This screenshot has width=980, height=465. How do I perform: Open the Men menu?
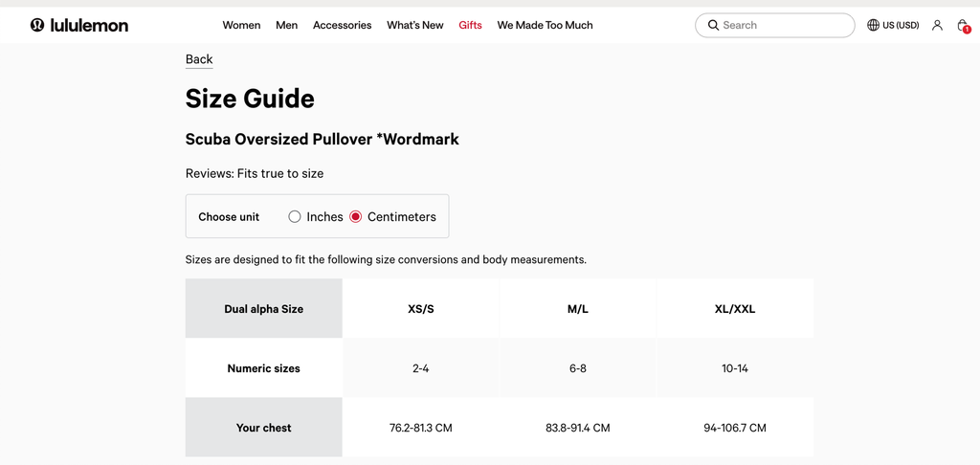[286, 25]
